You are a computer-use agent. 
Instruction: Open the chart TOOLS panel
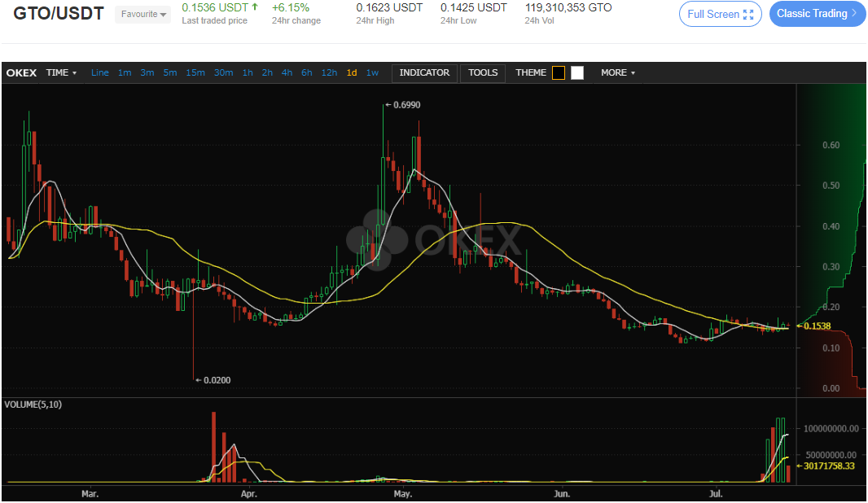(483, 72)
